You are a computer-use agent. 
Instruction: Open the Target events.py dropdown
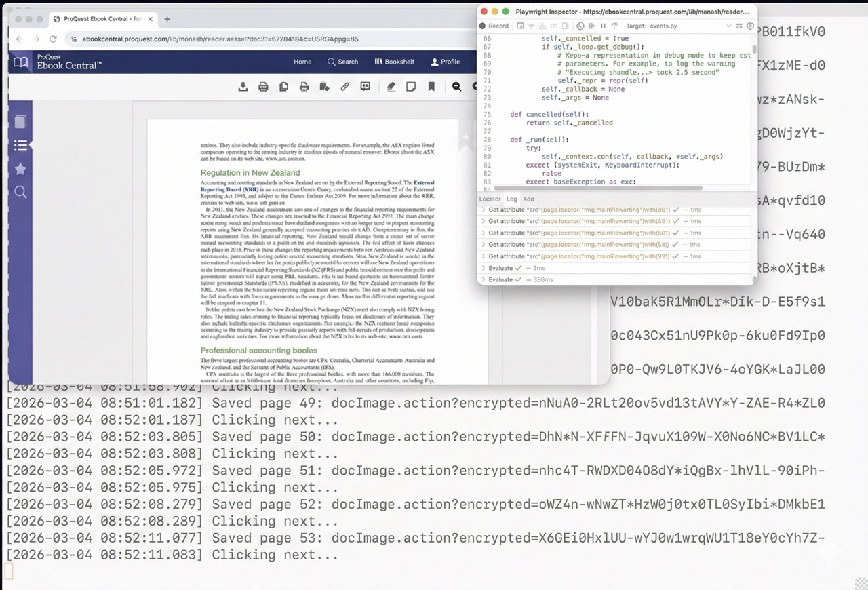pos(728,26)
